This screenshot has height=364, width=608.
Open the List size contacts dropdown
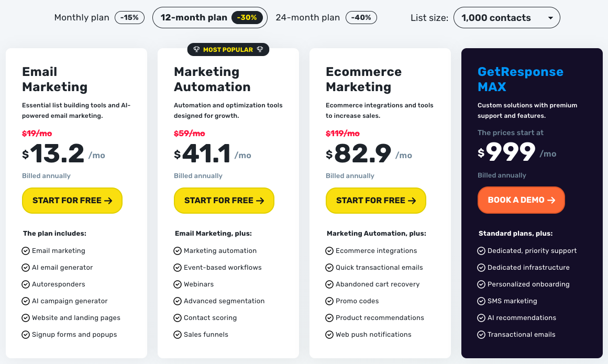click(x=506, y=18)
